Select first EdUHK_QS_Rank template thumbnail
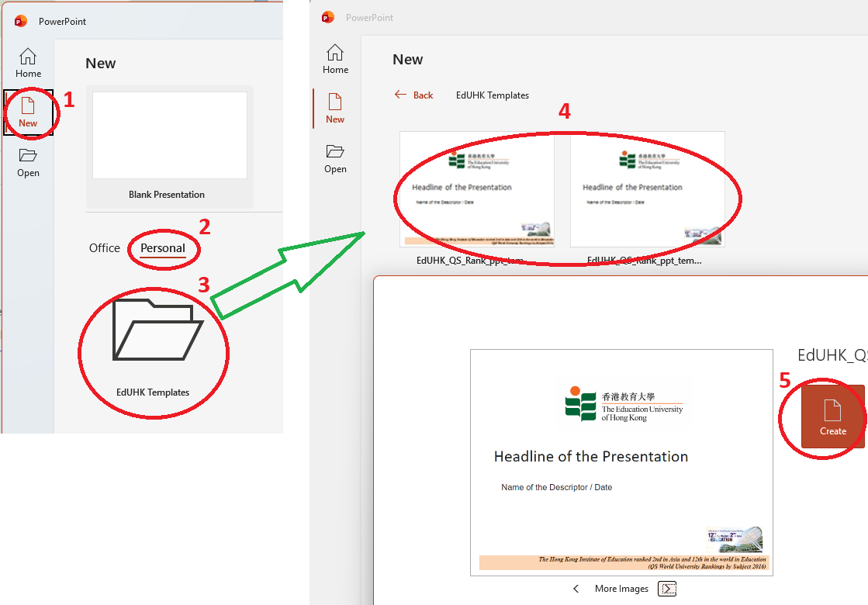868x605 pixels. pyautogui.click(x=476, y=189)
